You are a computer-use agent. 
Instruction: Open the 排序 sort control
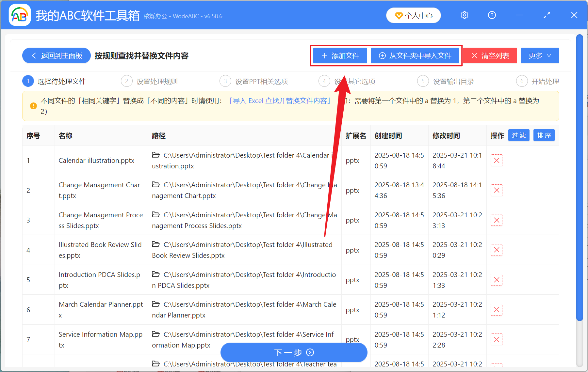pyautogui.click(x=544, y=135)
